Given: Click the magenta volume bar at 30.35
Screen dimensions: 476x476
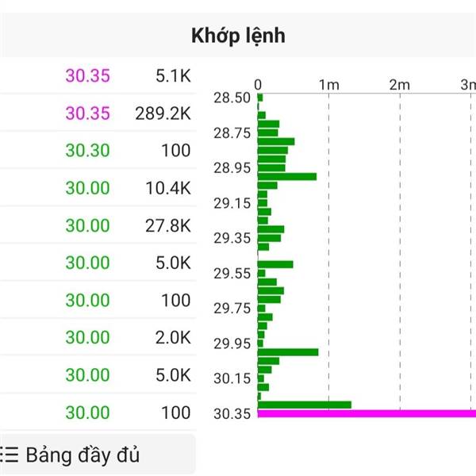Looking at the screenshot, I should coord(365,413).
